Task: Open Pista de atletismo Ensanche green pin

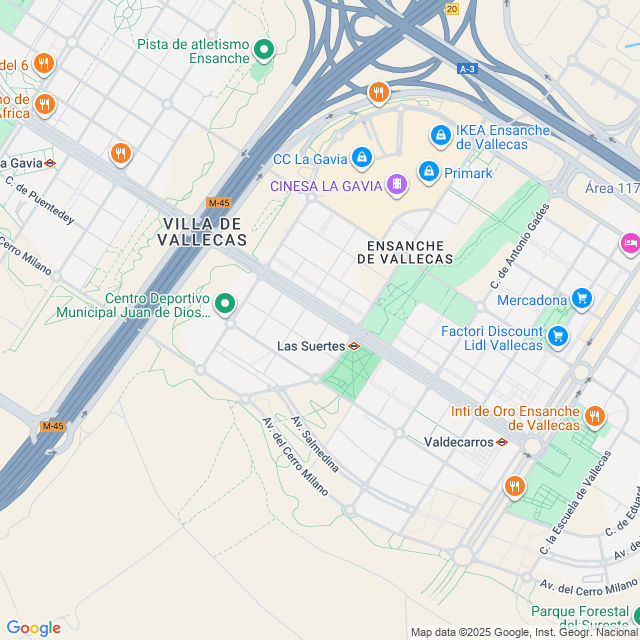Action: click(x=264, y=50)
